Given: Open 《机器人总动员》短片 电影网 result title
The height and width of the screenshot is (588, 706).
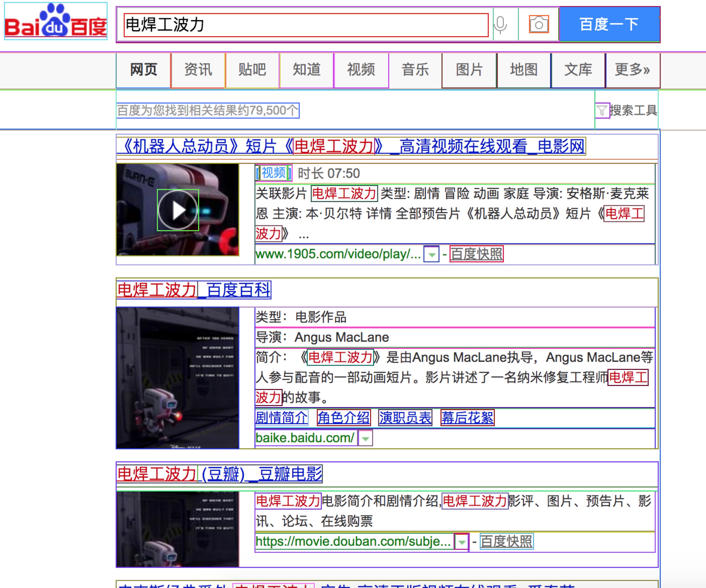Looking at the screenshot, I should click(351, 146).
